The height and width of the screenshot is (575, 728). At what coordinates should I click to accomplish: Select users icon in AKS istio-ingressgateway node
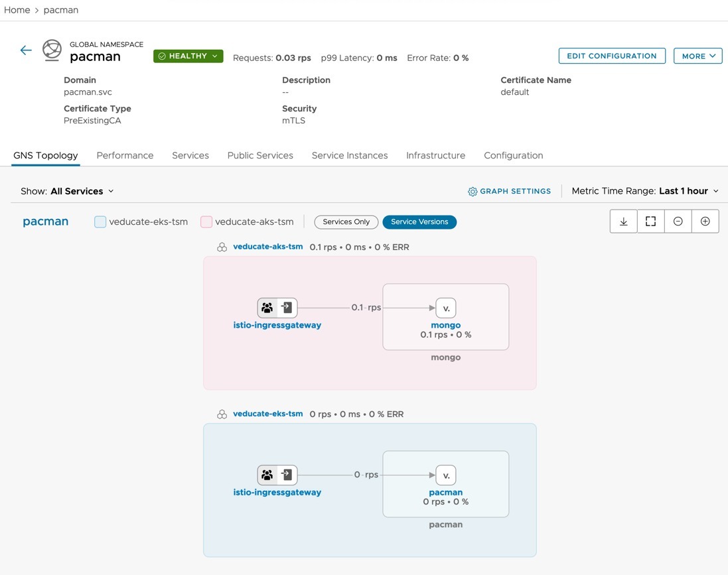(267, 308)
